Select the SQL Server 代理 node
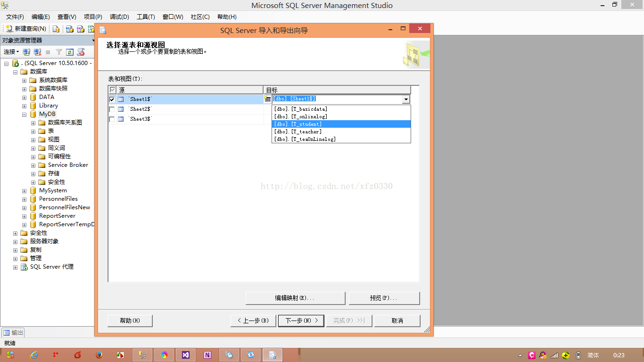This screenshot has width=644, height=362. (52, 267)
